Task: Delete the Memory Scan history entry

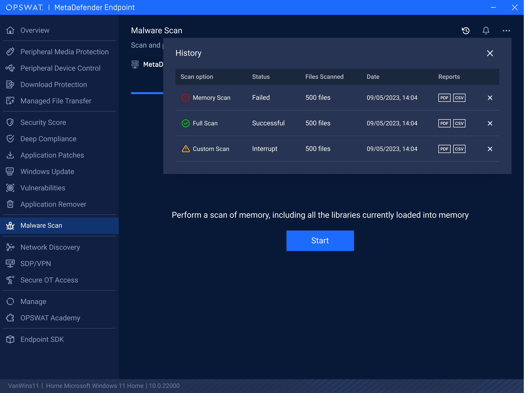Action: click(490, 98)
